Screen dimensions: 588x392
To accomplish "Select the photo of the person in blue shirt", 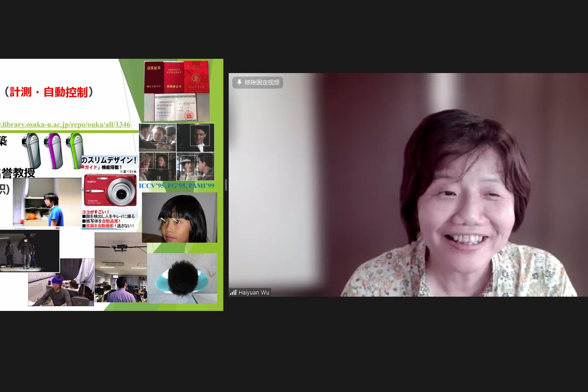I will [47, 202].
